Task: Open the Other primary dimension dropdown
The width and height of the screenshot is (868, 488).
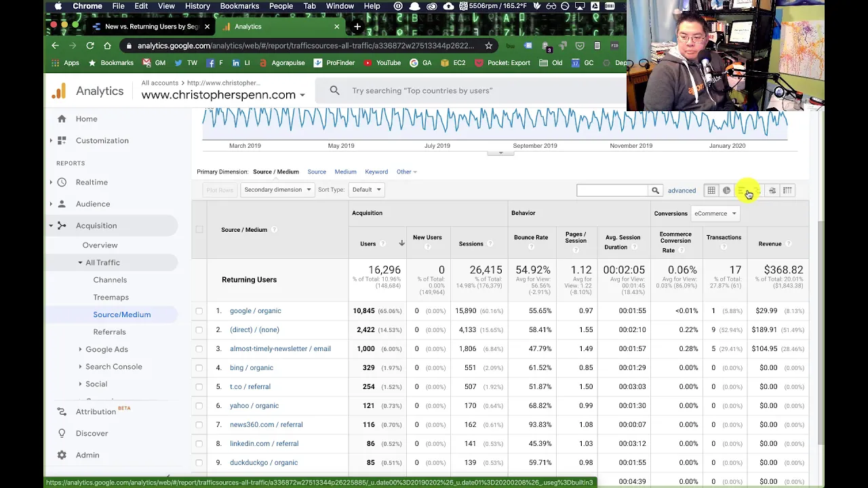Action: point(406,172)
